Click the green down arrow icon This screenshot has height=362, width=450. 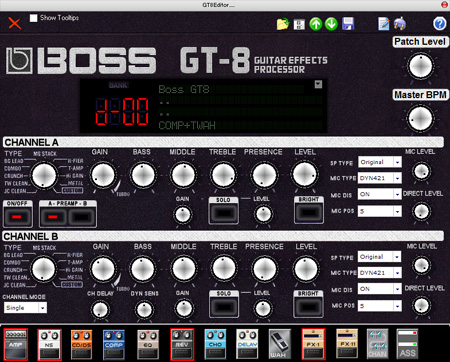331,24
